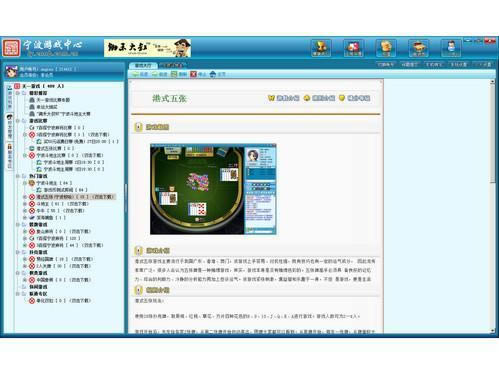This screenshot has width=499, height=375.
Task: Click the splitter handle between tree and page
Action: pos(126,198)
